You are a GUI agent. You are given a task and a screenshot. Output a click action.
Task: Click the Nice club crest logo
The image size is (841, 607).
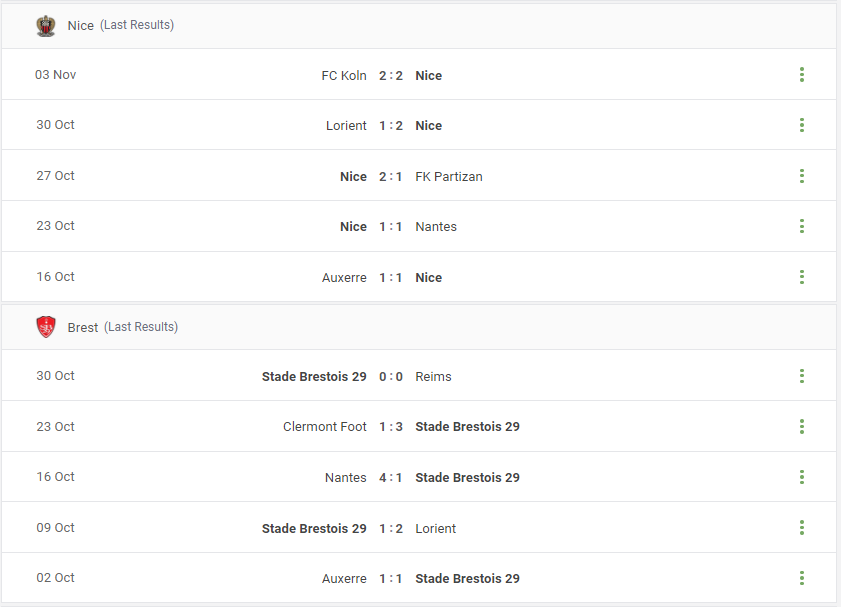[46, 26]
